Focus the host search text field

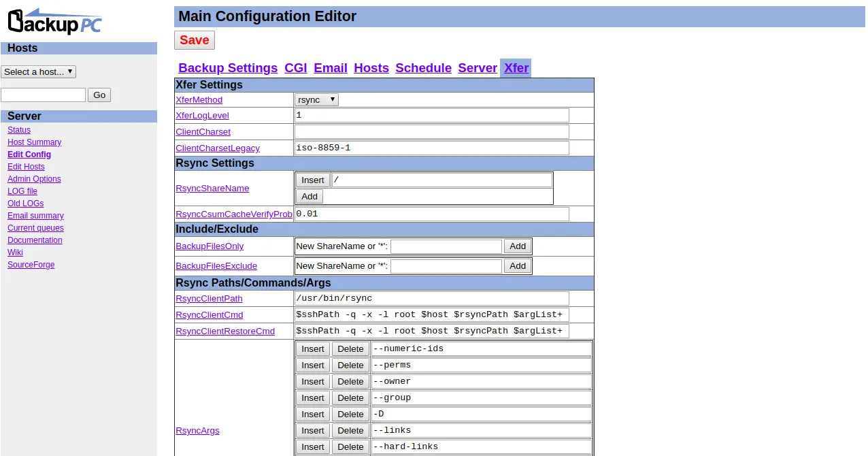pos(44,95)
